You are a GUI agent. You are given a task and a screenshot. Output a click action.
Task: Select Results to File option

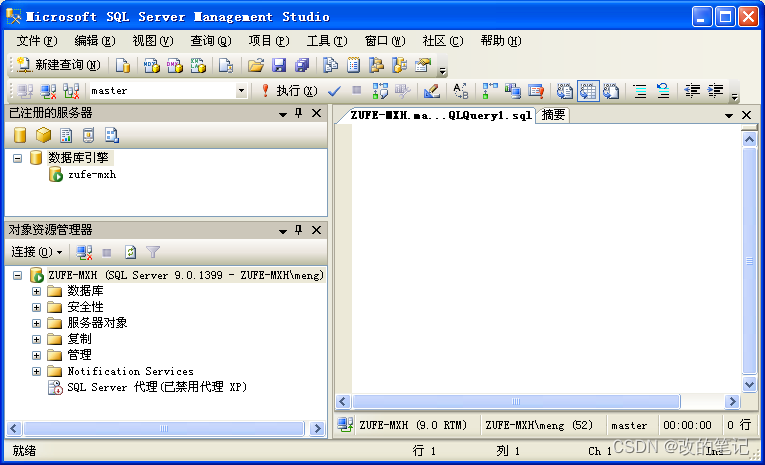click(611, 91)
